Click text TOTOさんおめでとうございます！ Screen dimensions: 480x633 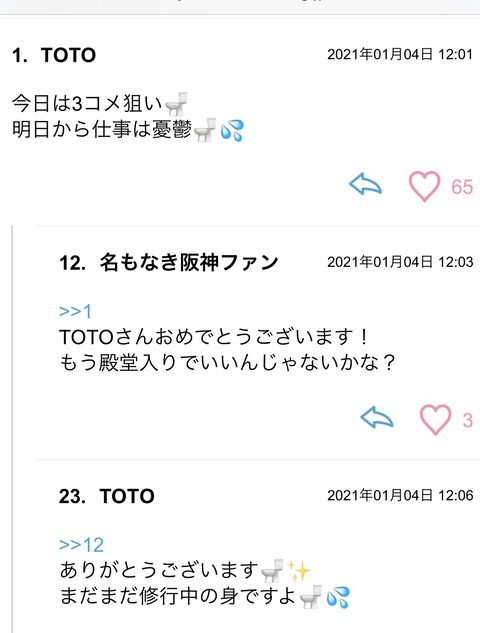(214, 337)
